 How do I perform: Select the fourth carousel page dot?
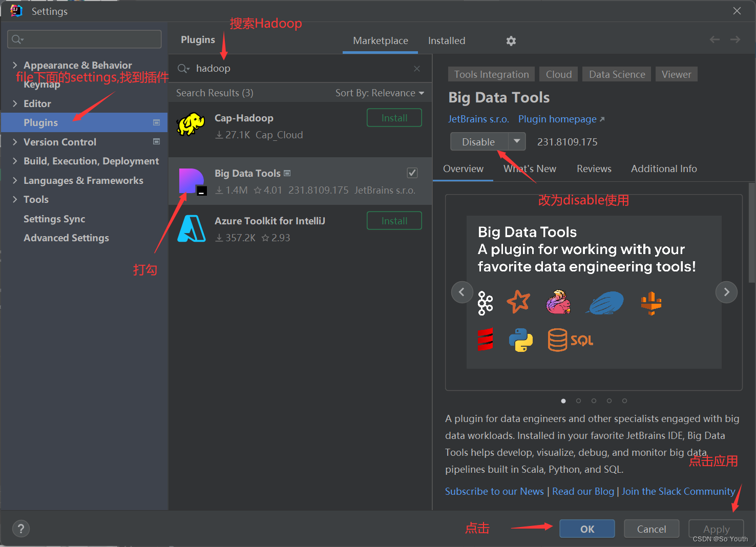(x=609, y=401)
